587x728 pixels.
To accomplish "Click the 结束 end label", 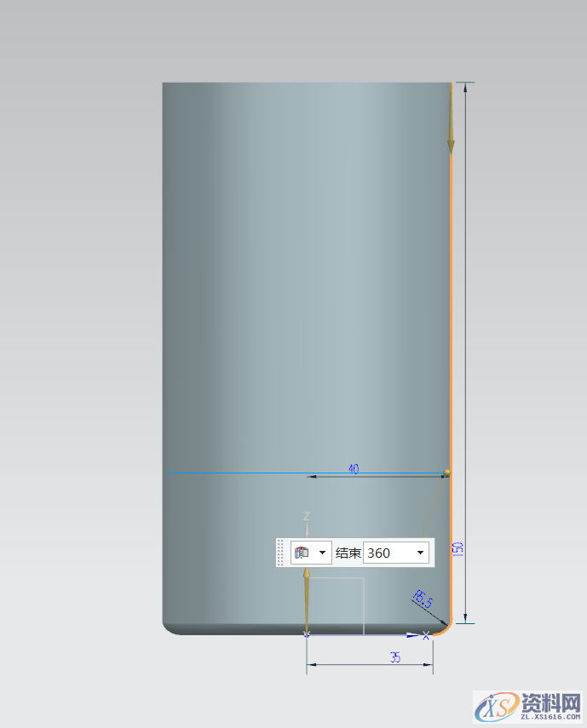I will [x=348, y=553].
